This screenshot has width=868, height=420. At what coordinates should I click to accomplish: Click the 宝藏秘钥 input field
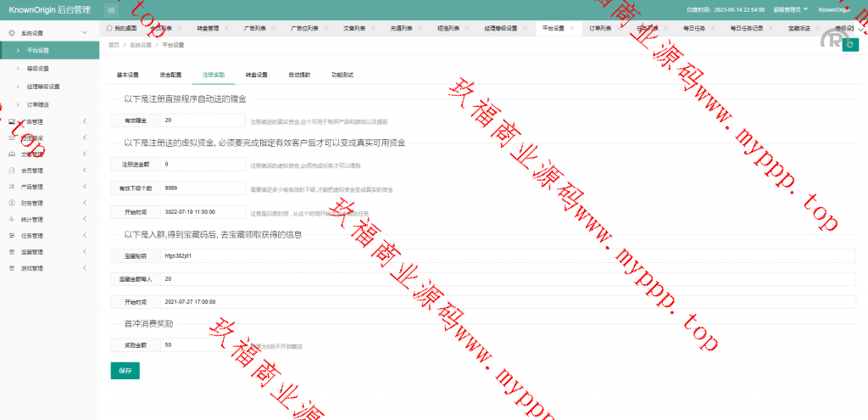(x=507, y=255)
